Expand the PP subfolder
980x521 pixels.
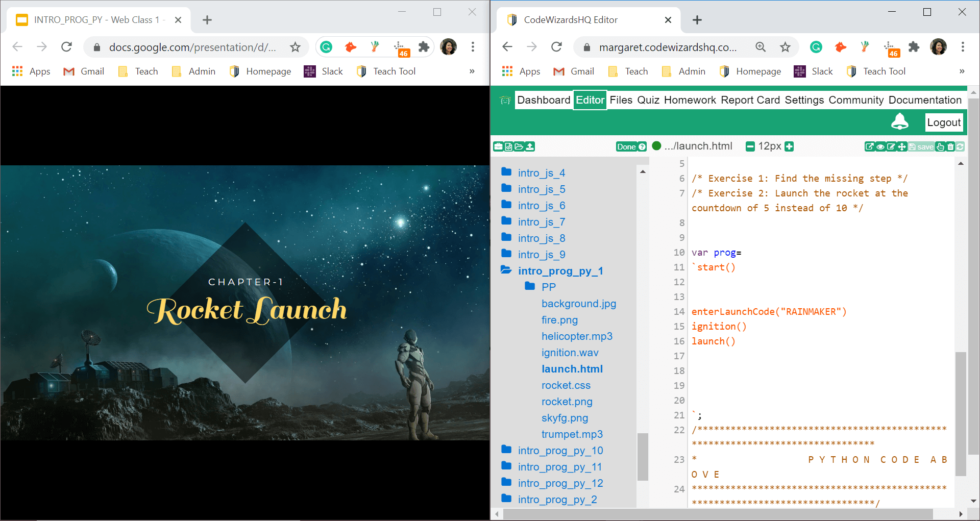pos(548,287)
